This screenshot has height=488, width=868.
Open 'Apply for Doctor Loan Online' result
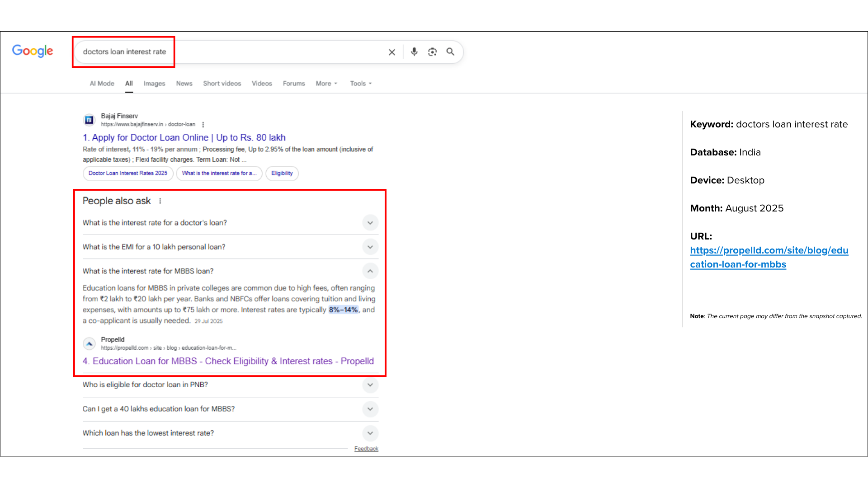click(184, 138)
